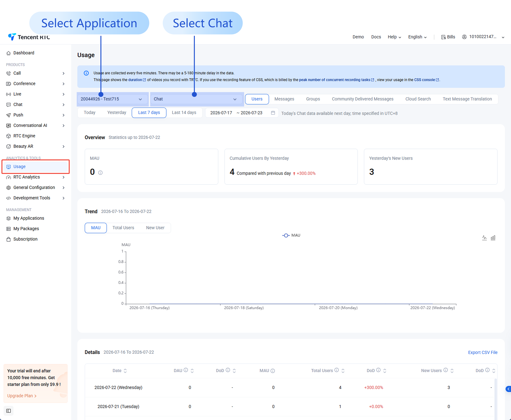Switch to the Messages tab
This screenshot has height=420, width=511.
pyautogui.click(x=284, y=99)
